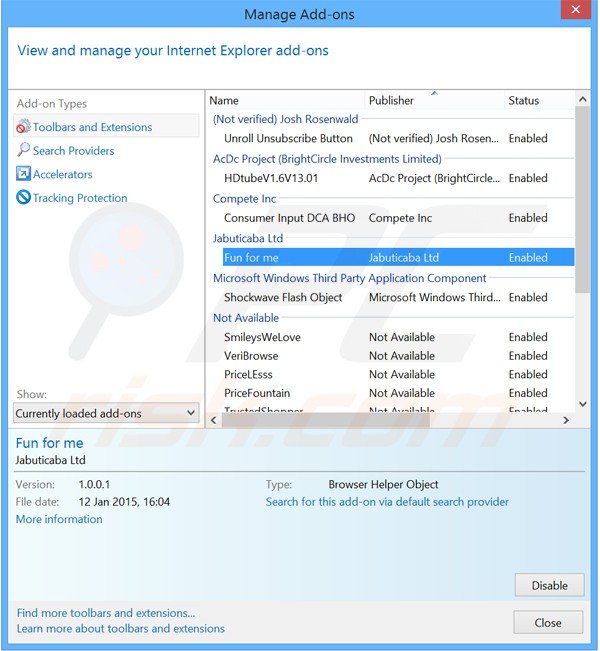Click the vertical scrollbar up arrow
The image size is (600, 651).
coord(583,99)
